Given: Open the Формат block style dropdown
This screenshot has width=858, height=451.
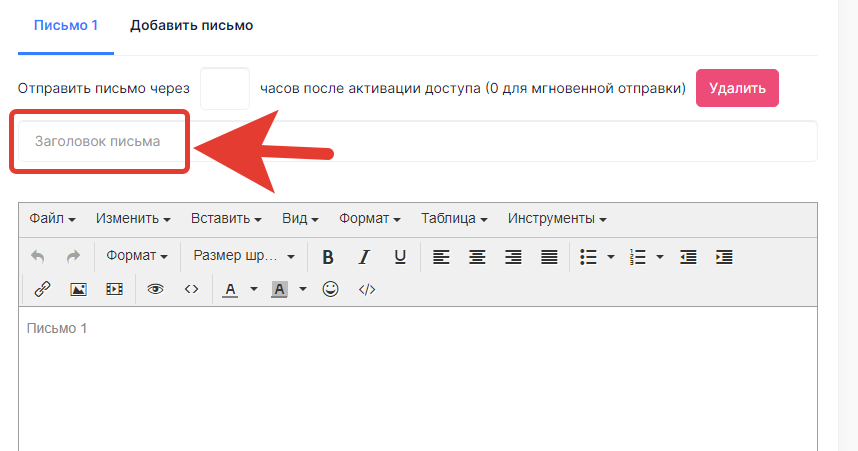Looking at the screenshot, I should [137, 256].
